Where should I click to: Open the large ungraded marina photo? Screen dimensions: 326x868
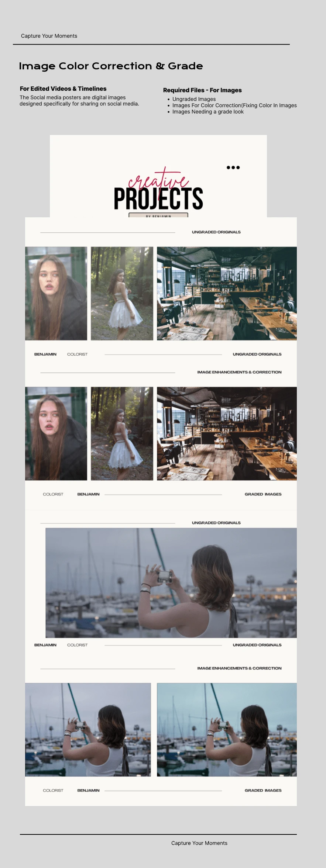pyautogui.click(x=171, y=583)
